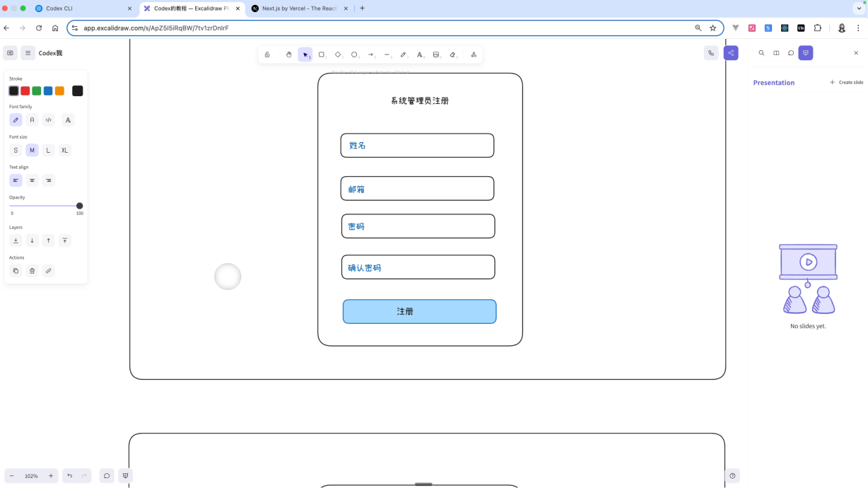This screenshot has height=488, width=868.
Task: Select the Rectangle shape tool
Action: (322, 54)
